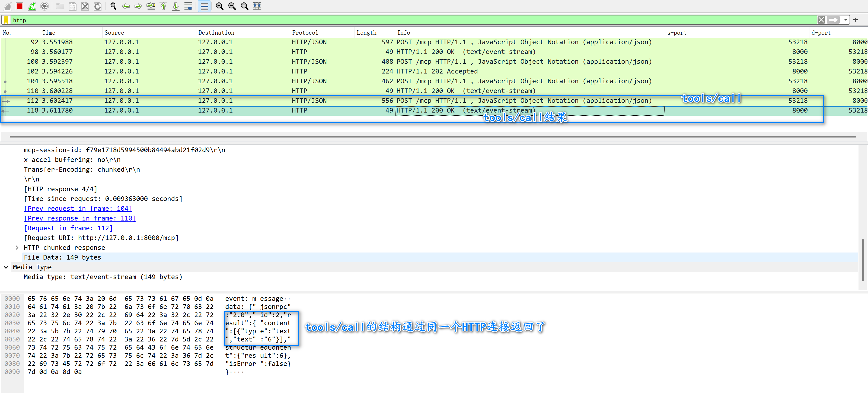The height and width of the screenshot is (393, 868).
Task: Select the x-accel-buffering header line
Action: point(72,160)
